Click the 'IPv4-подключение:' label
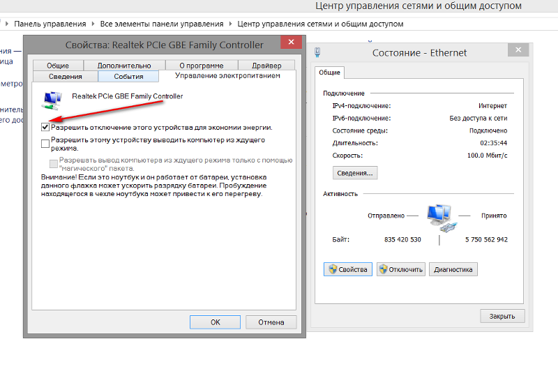 click(361, 105)
